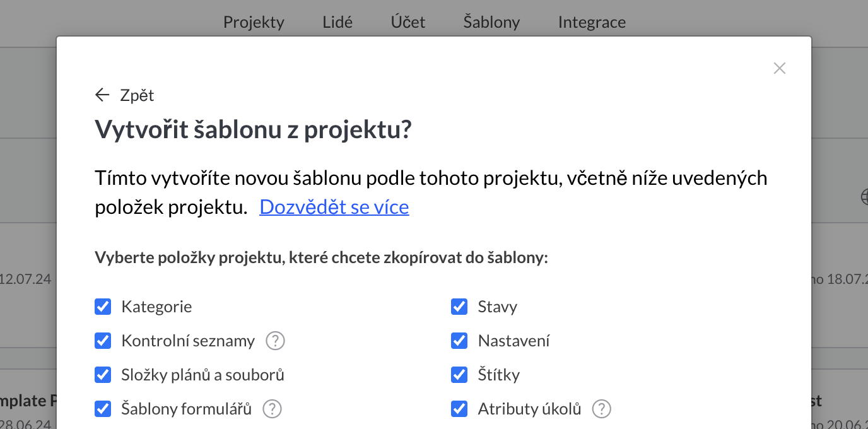868x429 pixels.
Task: Disable the Šablony formulářů checkbox
Action: [x=103, y=409]
